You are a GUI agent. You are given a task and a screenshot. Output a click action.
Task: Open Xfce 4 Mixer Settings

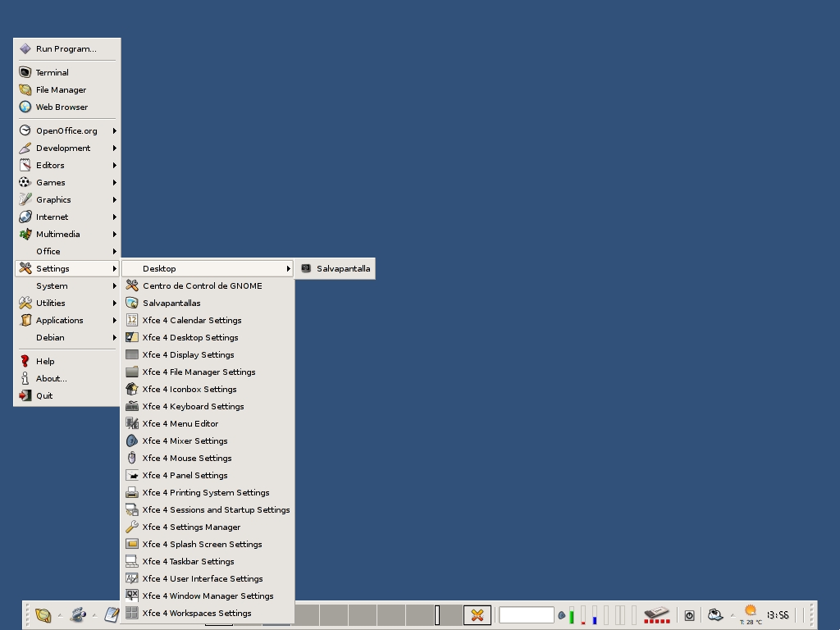[208, 441]
